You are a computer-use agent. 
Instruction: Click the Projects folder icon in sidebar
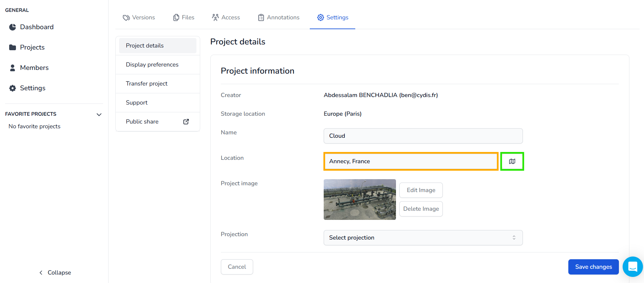tap(13, 48)
